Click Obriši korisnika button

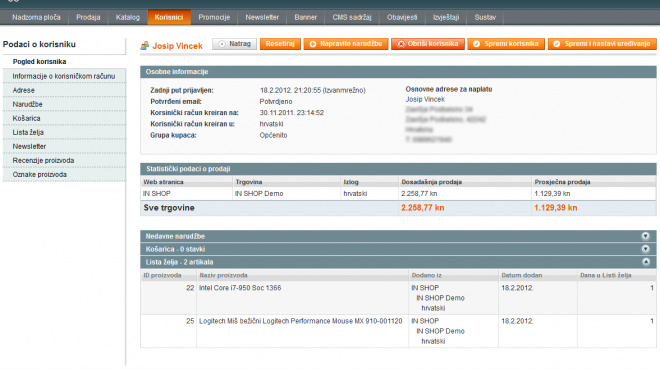coord(428,44)
